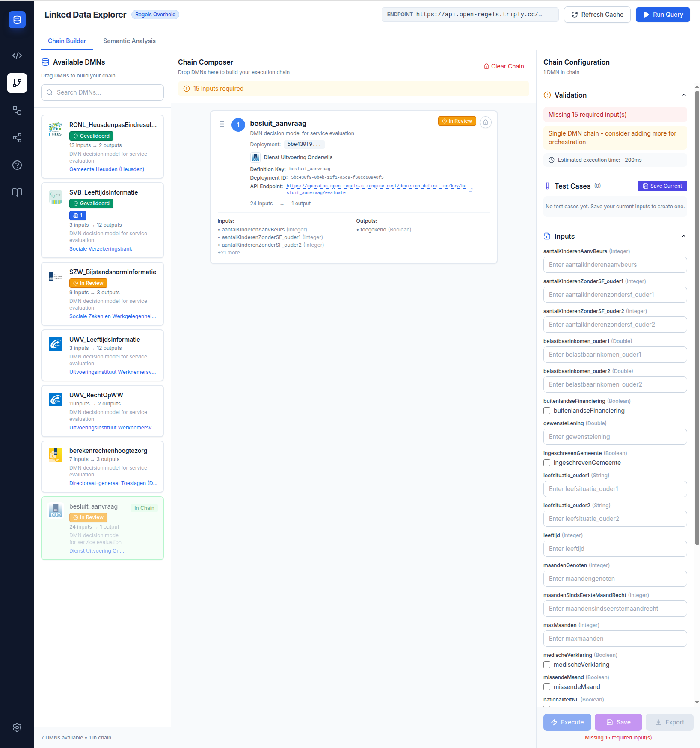This screenshot has height=748, width=700.
Task: Click the ministry logo on SZW_BijstandsnormInformatie card
Action: (x=56, y=276)
